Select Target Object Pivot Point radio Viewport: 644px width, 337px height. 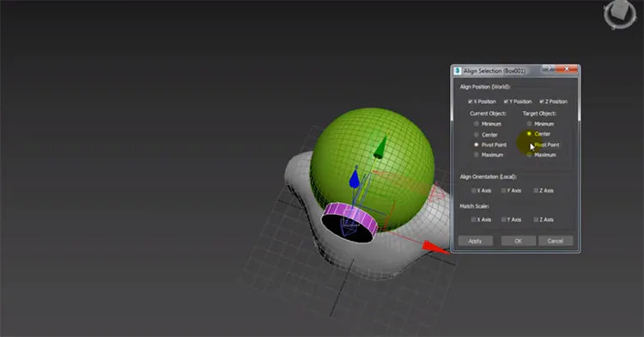pyautogui.click(x=529, y=144)
